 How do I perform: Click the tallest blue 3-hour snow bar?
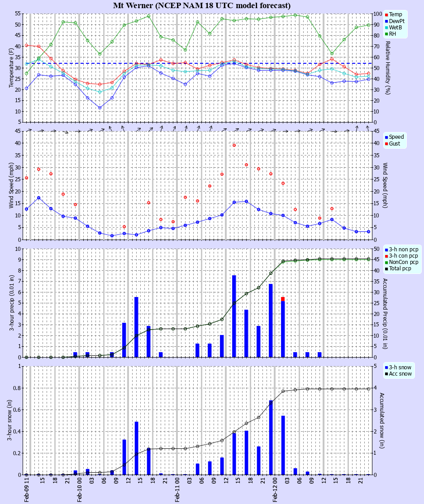coord(271,437)
